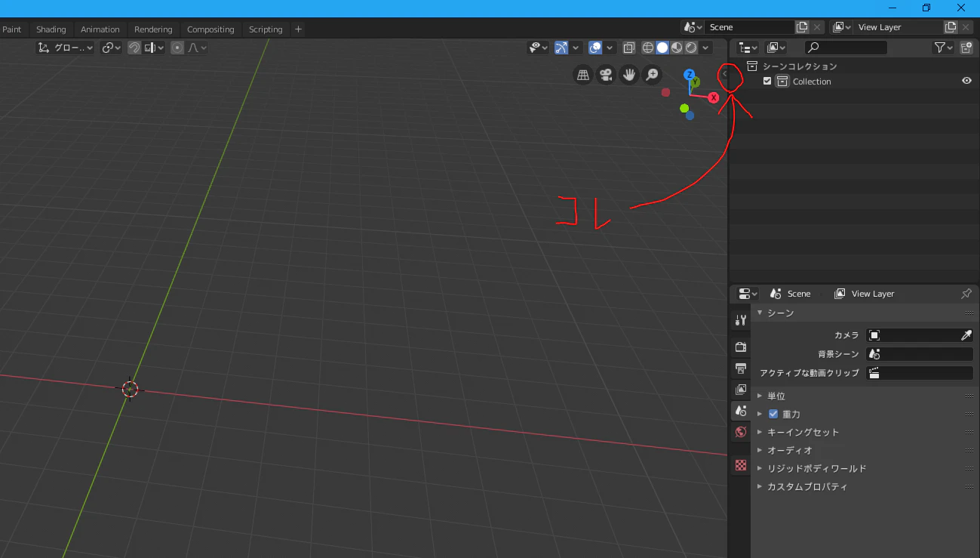Toggle proportional editing button
This screenshot has height=558, width=980.
point(177,48)
